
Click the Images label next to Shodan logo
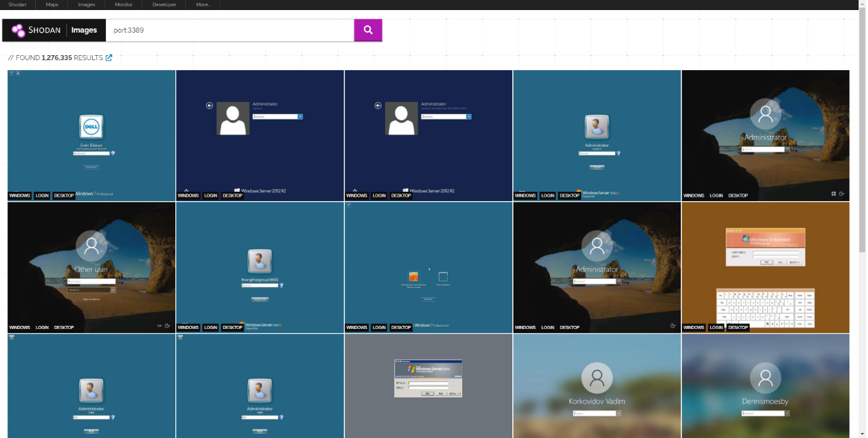(x=84, y=30)
